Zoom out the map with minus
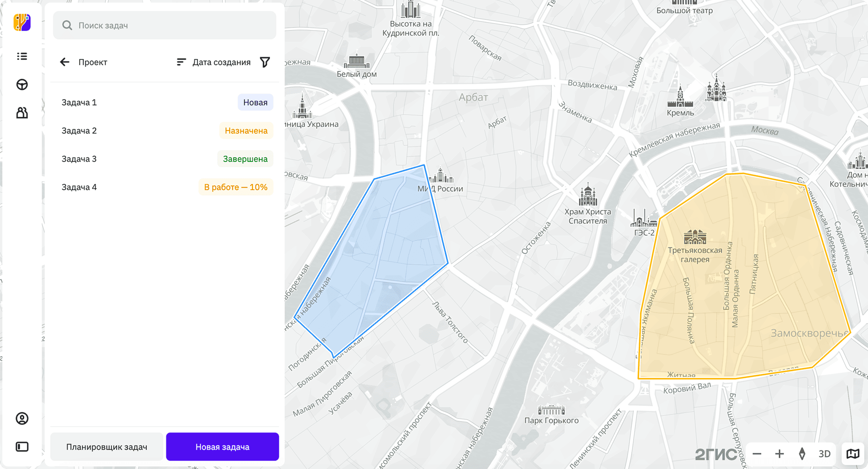 click(x=757, y=454)
